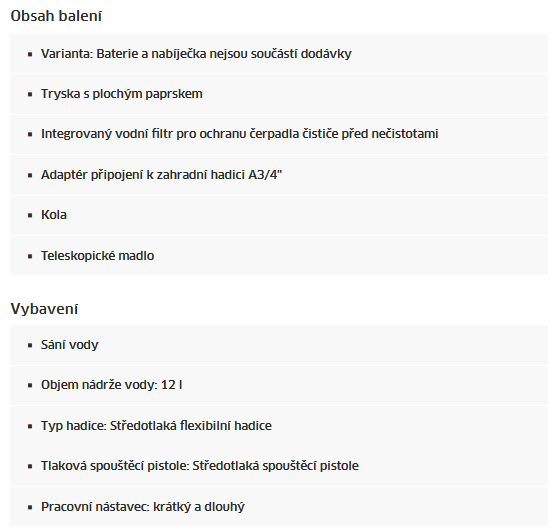Click the bullet before 'Pracovní nástavec'
This screenshot has width=556, height=532.
click(30, 507)
